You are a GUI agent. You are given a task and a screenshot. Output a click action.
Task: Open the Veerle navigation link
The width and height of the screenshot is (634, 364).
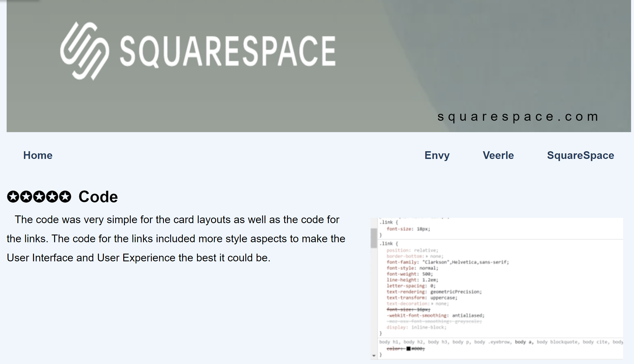point(498,155)
